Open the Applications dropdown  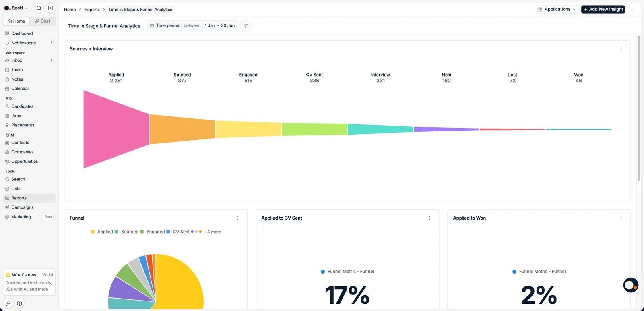(x=557, y=9)
